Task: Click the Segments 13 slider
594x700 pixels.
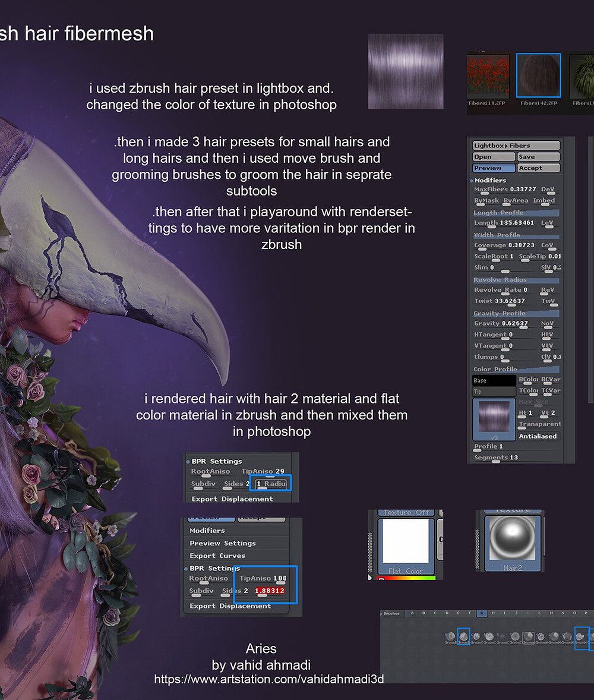Action: (x=516, y=458)
